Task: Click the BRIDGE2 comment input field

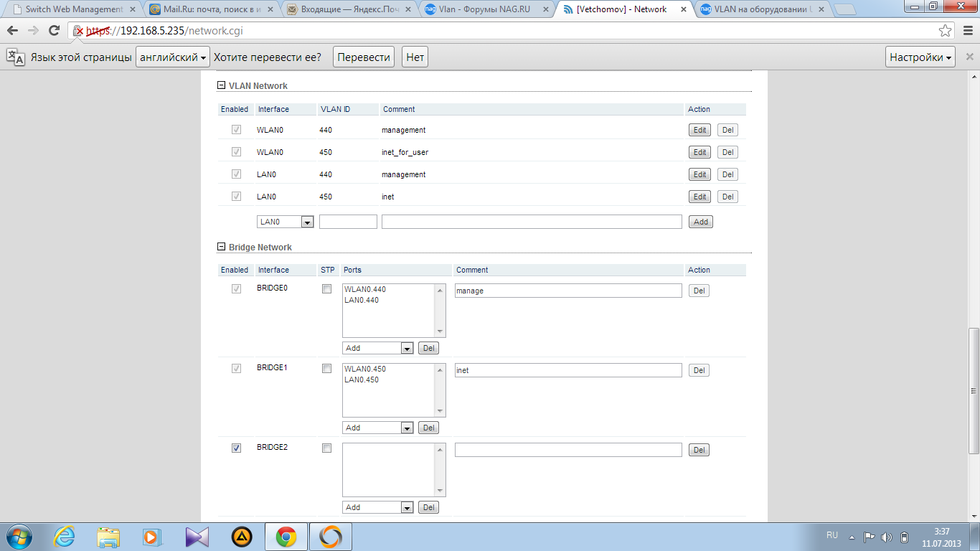Action: [568, 450]
